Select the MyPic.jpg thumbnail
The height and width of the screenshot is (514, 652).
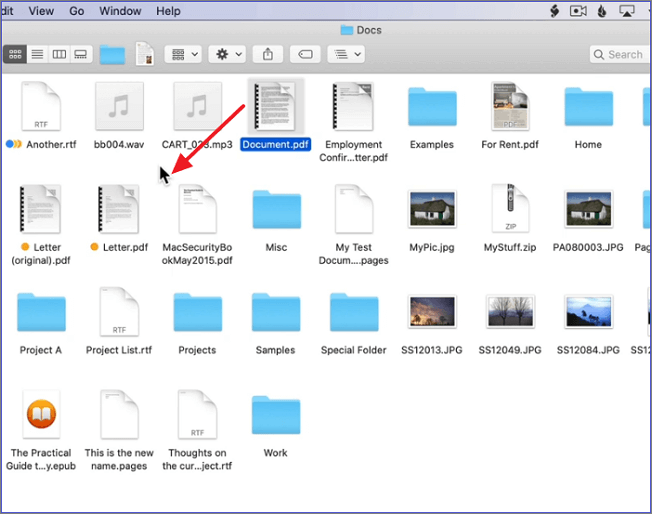tap(432, 209)
